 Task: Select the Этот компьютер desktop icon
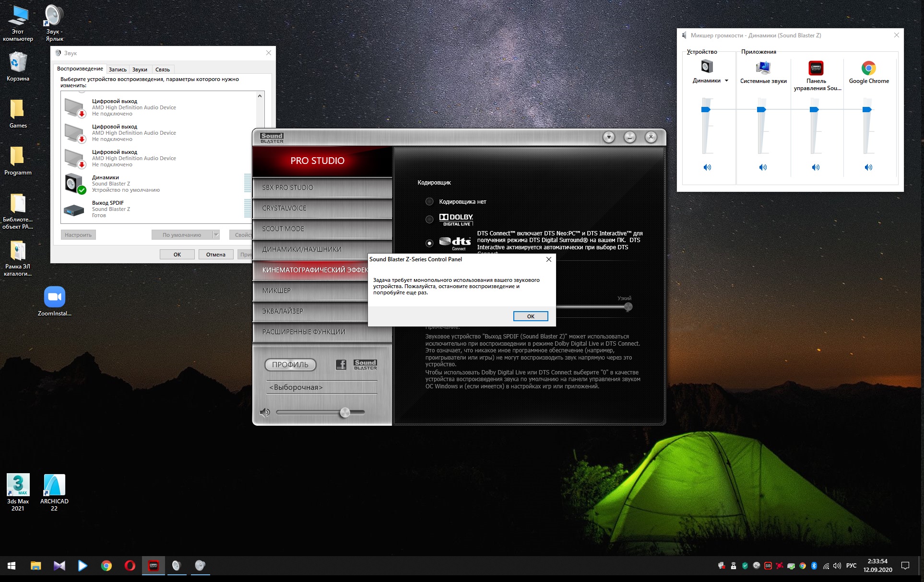click(x=18, y=23)
